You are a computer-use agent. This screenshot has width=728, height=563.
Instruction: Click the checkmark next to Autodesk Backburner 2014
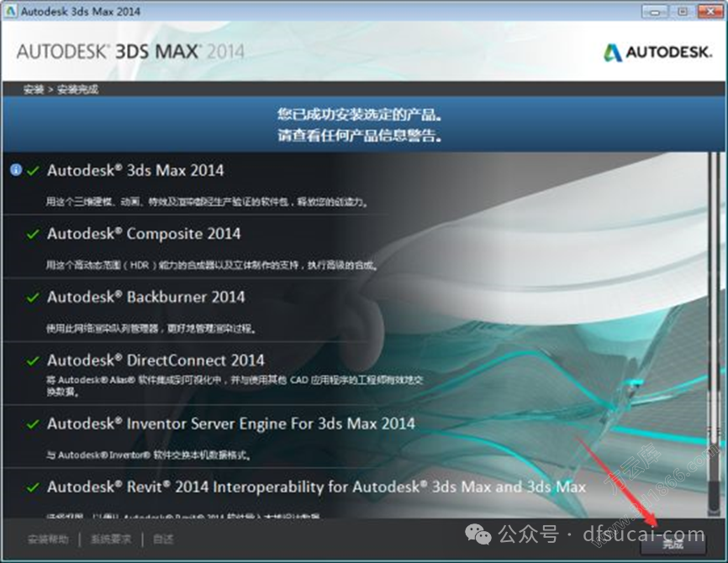coord(33,297)
